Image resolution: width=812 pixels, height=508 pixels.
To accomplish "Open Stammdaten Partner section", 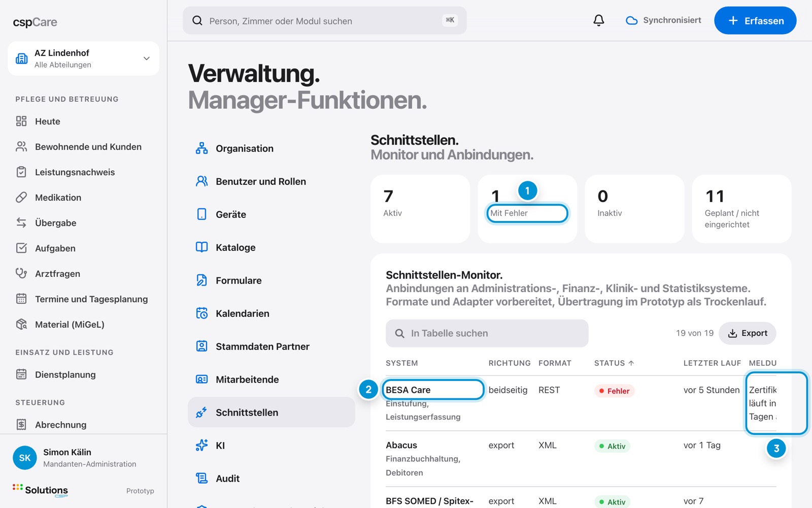I will coord(272,346).
